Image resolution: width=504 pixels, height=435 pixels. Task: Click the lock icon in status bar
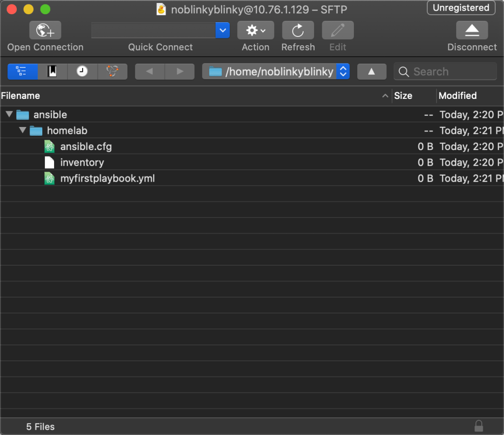pos(478,426)
